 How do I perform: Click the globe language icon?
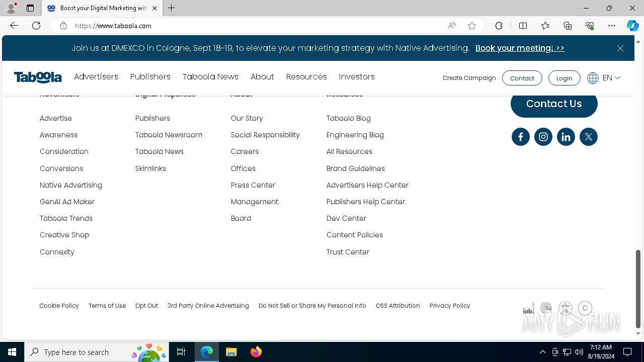(593, 78)
